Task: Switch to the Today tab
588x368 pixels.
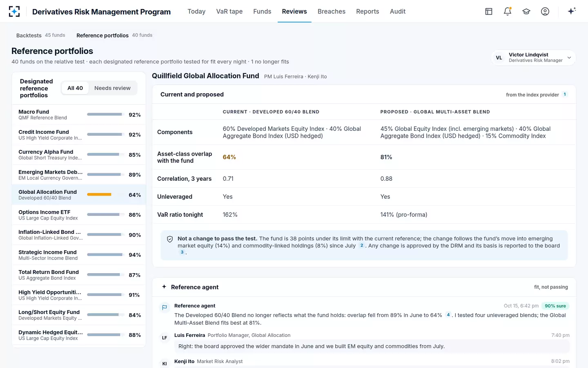Action: [196, 11]
